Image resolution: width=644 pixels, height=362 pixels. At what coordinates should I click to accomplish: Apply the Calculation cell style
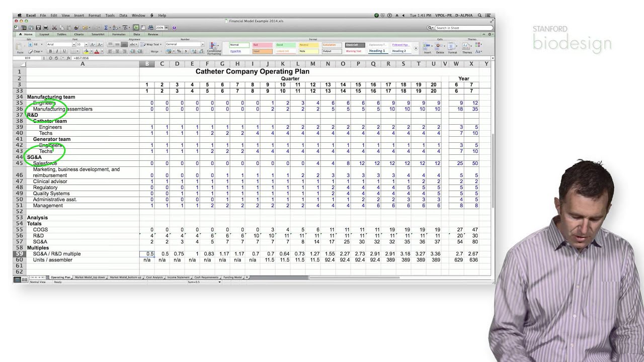click(x=332, y=45)
